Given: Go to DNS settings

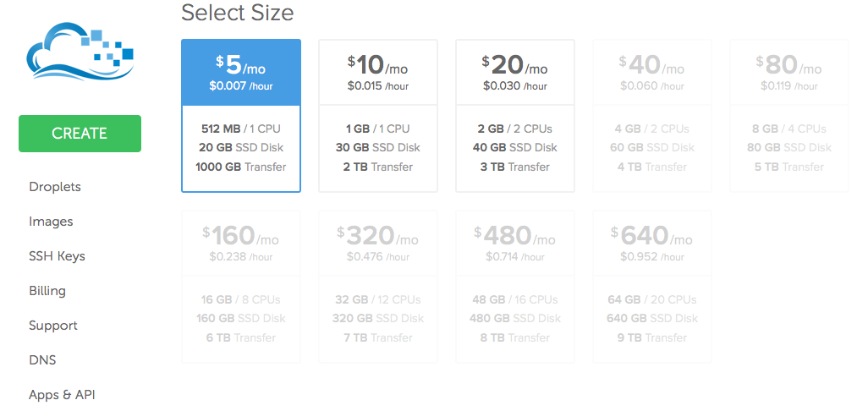Looking at the screenshot, I should [x=42, y=360].
